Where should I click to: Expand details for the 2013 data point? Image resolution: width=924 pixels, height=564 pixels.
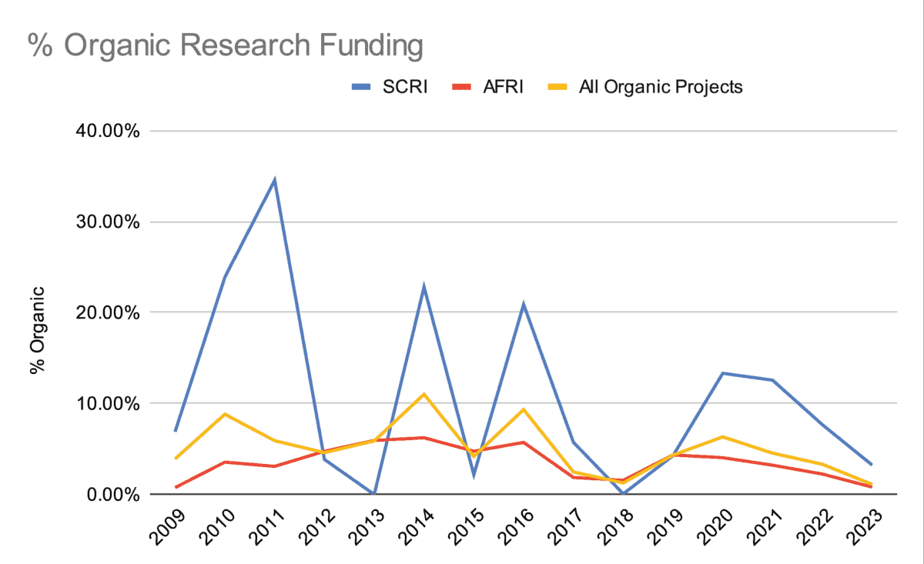coord(376,492)
